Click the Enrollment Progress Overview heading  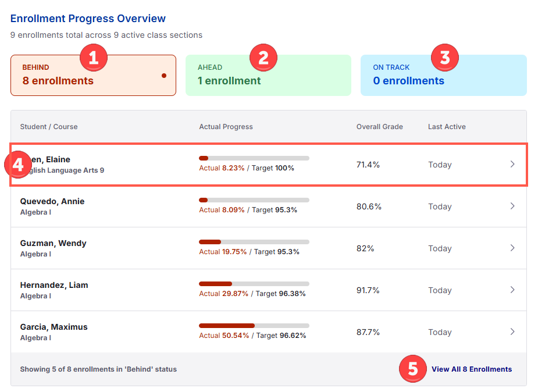click(88, 19)
